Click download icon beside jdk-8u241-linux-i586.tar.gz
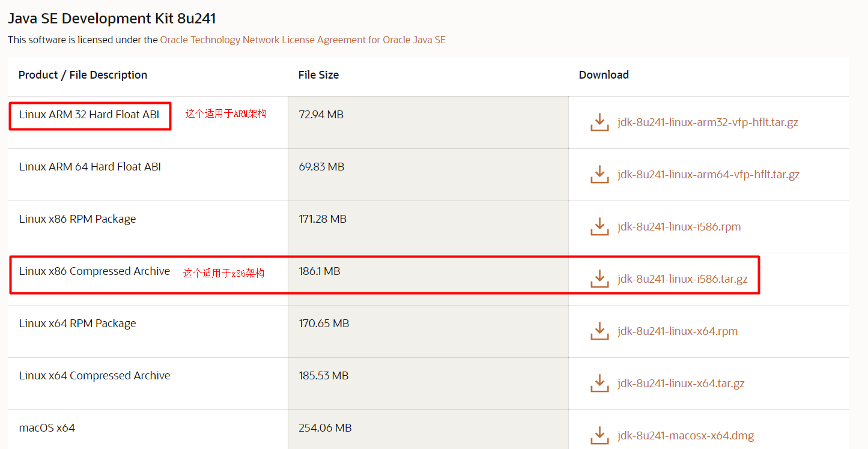 click(x=599, y=279)
